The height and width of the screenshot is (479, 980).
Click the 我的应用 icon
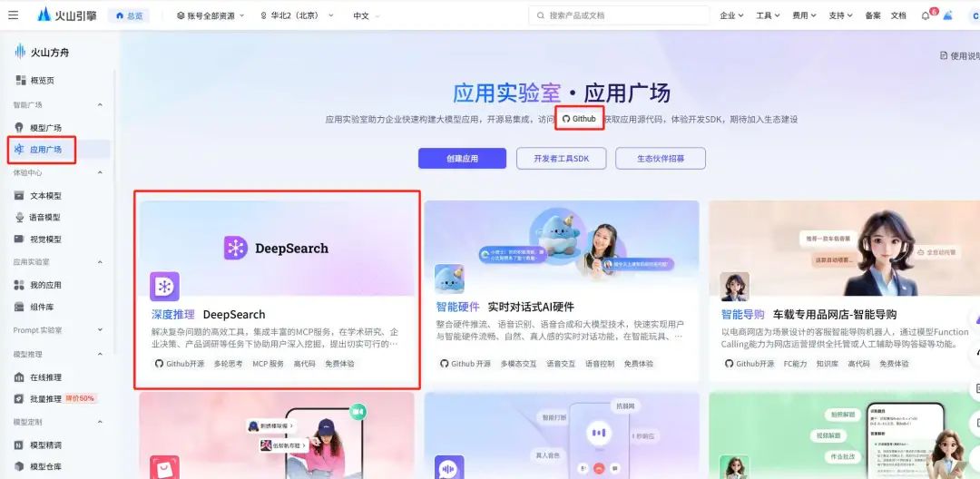tap(19, 285)
